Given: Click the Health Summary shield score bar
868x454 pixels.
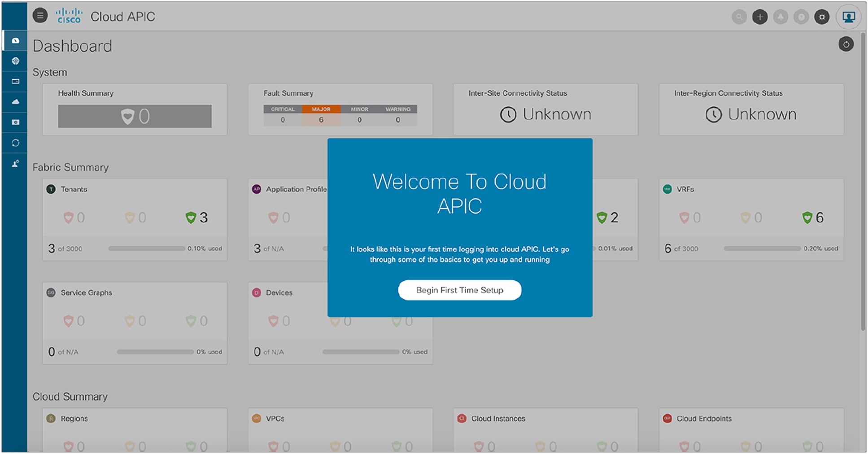Looking at the screenshot, I should tap(135, 116).
